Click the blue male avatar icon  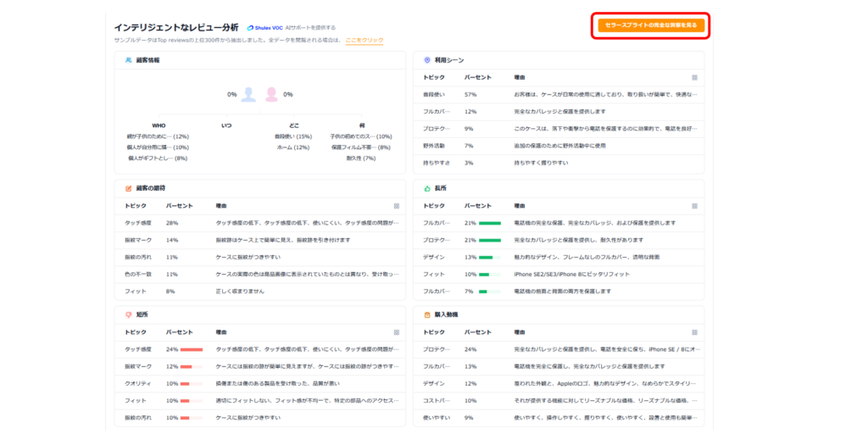tap(248, 94)
